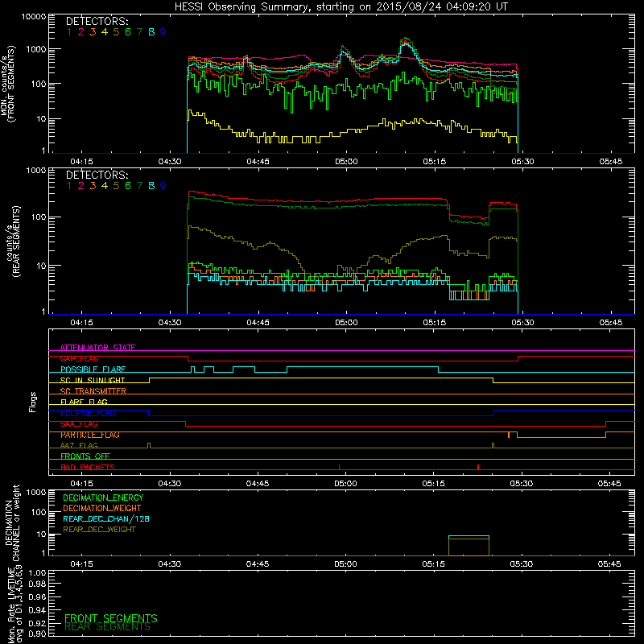Click 0.98 y-axis value on livetime plot
Viewport: 644px width, 644px height.
pyautogui.click(x=37, y=584)
